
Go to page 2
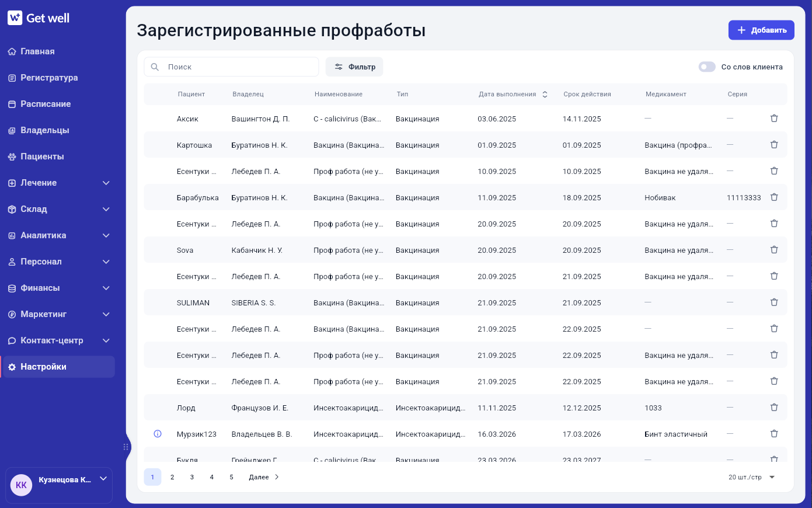click(172, 477)
